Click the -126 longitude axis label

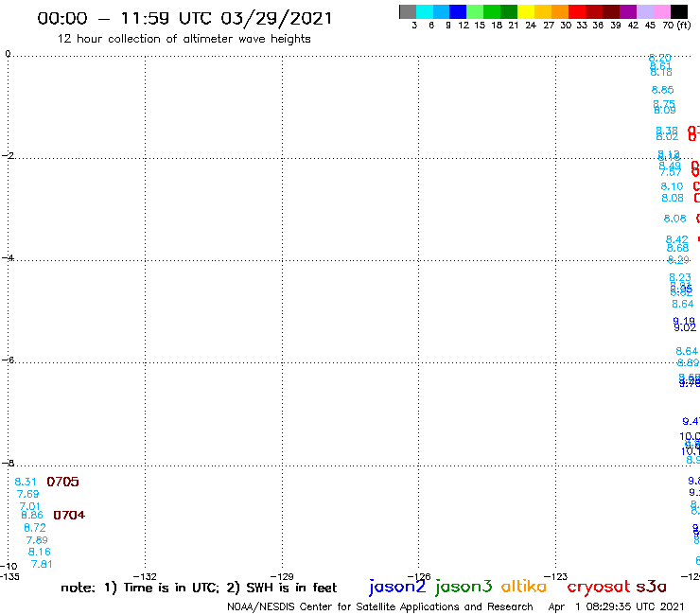point(419,576)
